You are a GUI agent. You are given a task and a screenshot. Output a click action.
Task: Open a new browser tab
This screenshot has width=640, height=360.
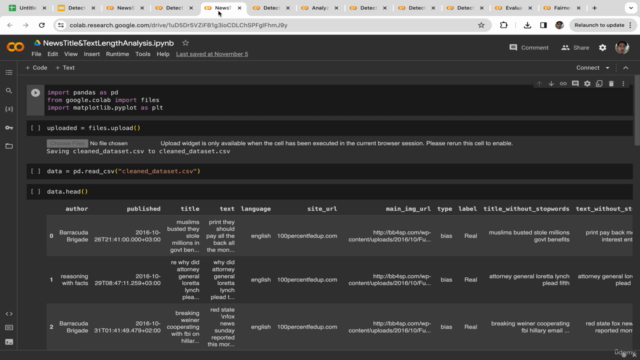(x=595, y=8)
